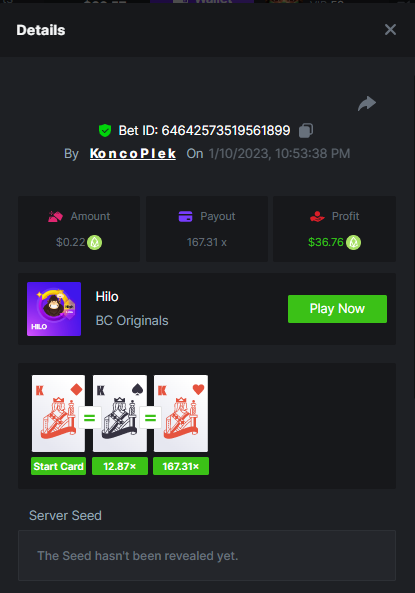Viewport: 415px width, 593px height.
Task: Click the Profit hand icon
Action: (x=317, y=216)
